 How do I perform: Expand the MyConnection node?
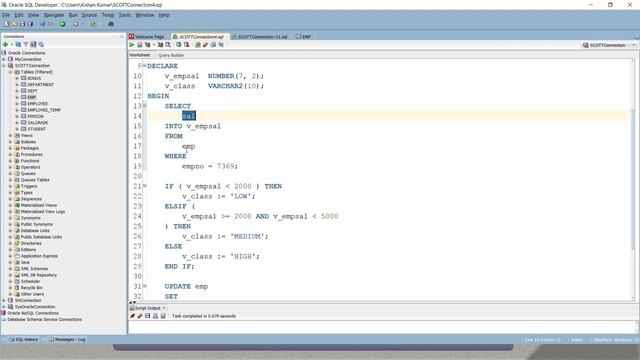(x=4, y=59)
